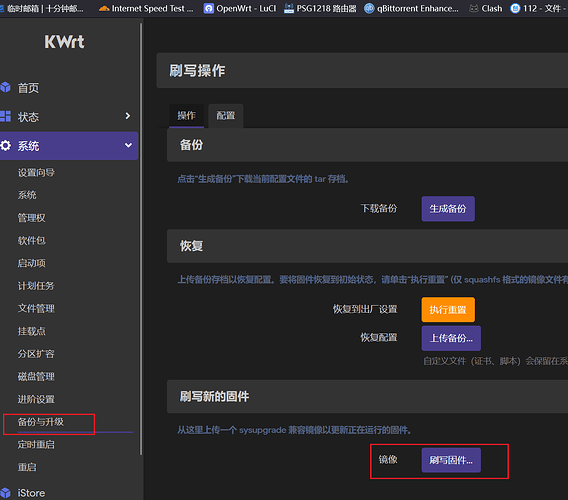Open 软件包 in the sidebar
The height and width of the screenshot is (500, 568).
(x=32, y=241)
